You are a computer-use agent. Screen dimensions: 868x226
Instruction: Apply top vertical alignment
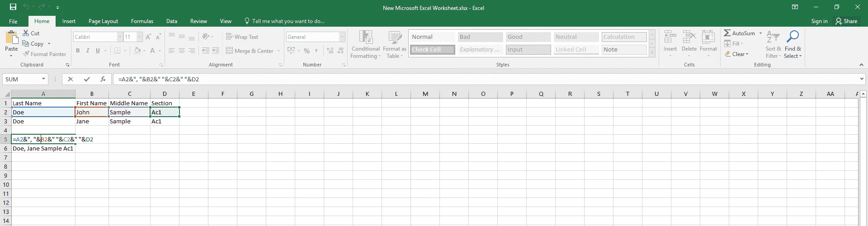pos(171,37)
